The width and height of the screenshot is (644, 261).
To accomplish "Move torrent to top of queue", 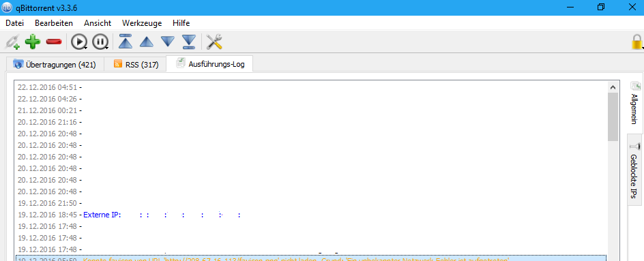I will (x=126, y=42).
